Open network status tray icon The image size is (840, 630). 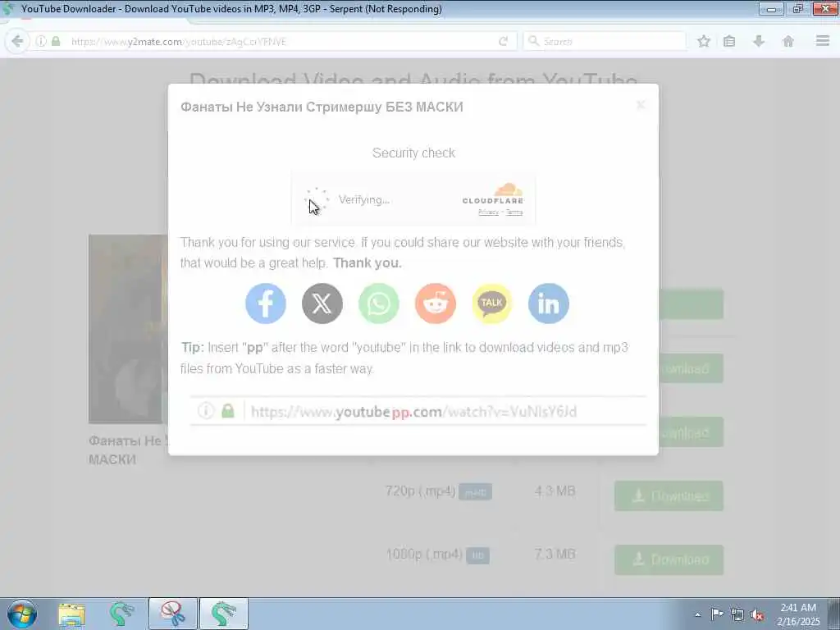click(737, 614)
